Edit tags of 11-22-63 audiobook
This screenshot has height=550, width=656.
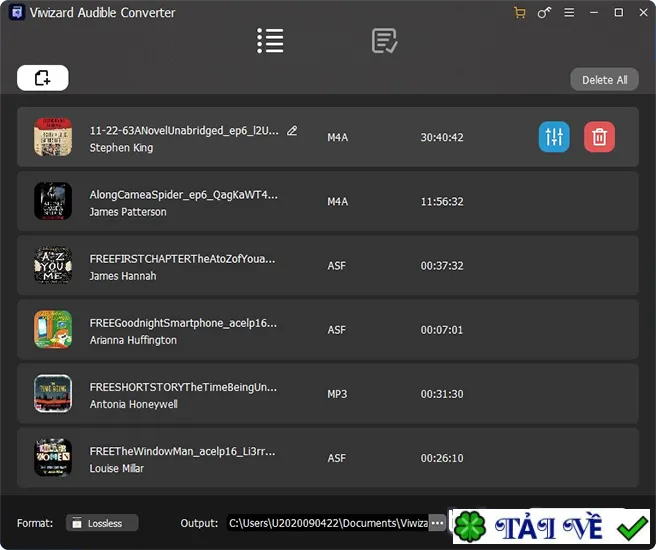tap(292, 131)
